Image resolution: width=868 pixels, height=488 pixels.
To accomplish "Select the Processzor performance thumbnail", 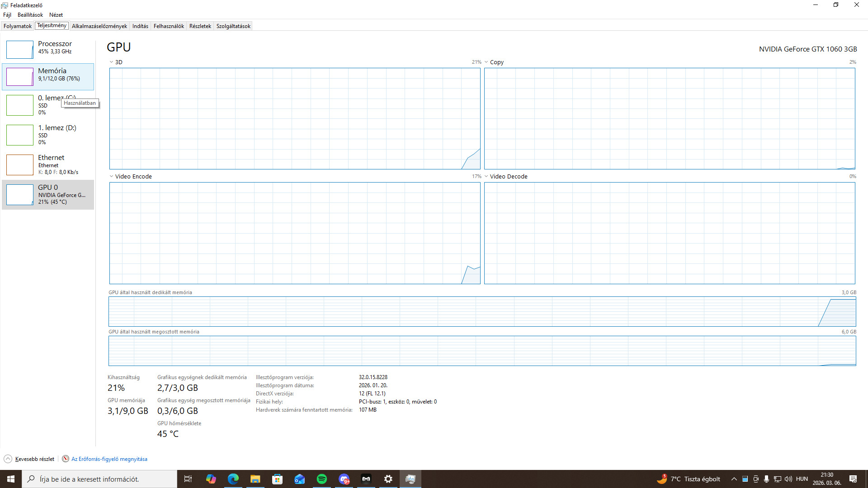I will [x=19, y=49].
